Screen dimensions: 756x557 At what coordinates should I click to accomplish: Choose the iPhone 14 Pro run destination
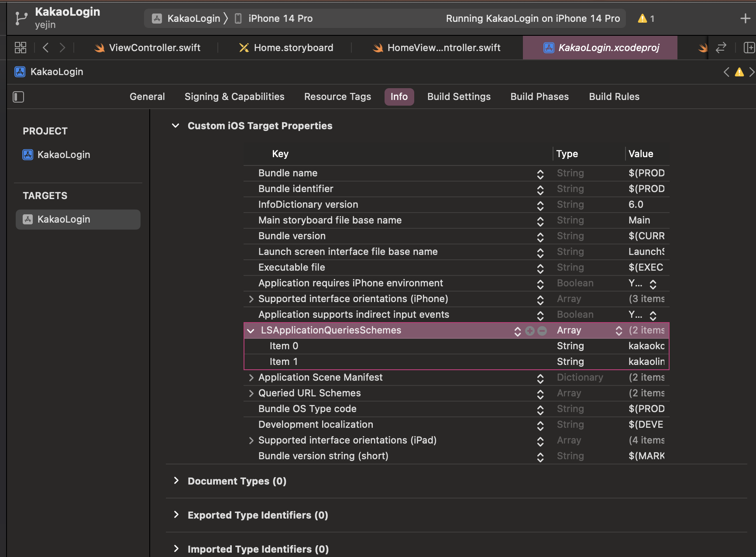(274, 18)
